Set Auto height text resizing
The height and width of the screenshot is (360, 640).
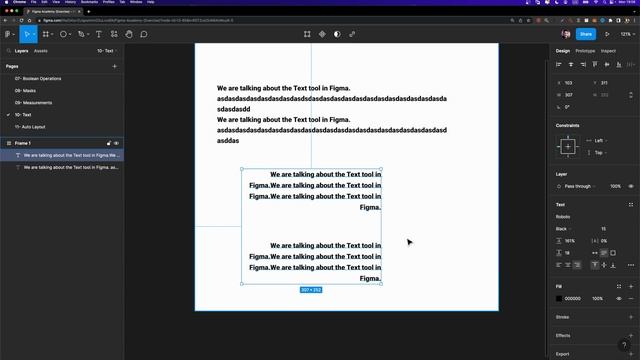pos(604,253)
